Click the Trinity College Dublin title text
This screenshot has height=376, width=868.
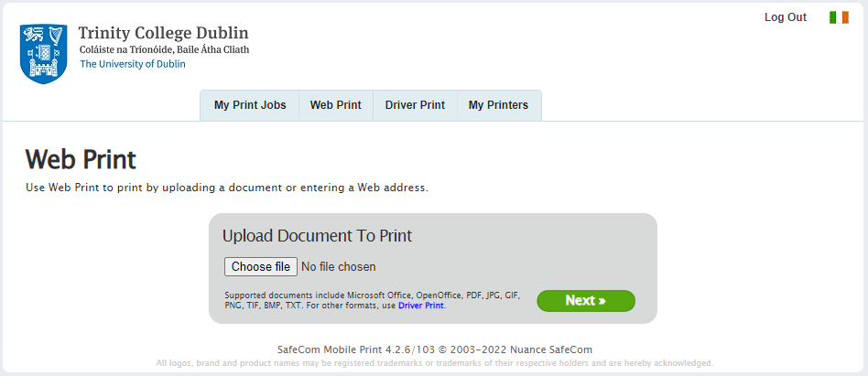pos(163,34)
